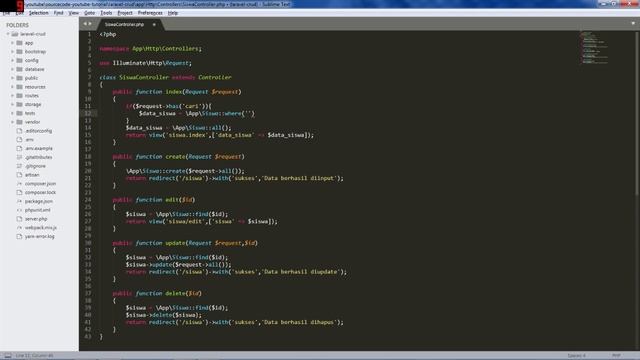640x360 pixels.
Task: Click the PHP syntax selector in status bar
Action: 616,356
